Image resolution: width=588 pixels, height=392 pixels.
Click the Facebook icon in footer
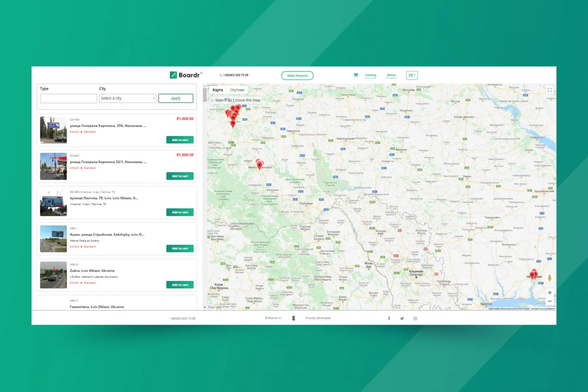pyautogui.click(x=389, y=318)
